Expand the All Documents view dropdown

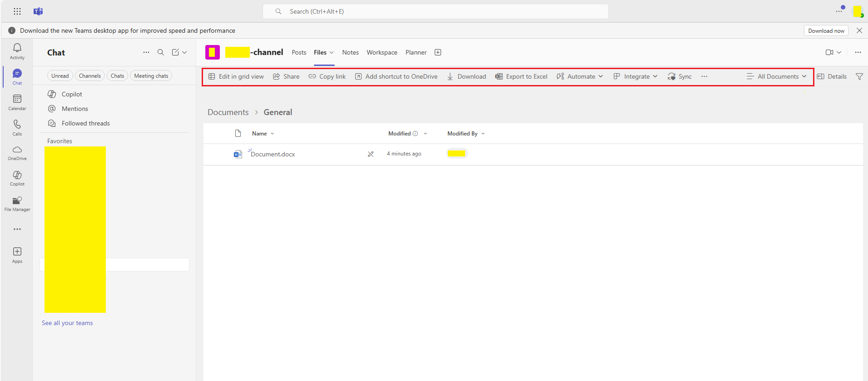[777, 76]
